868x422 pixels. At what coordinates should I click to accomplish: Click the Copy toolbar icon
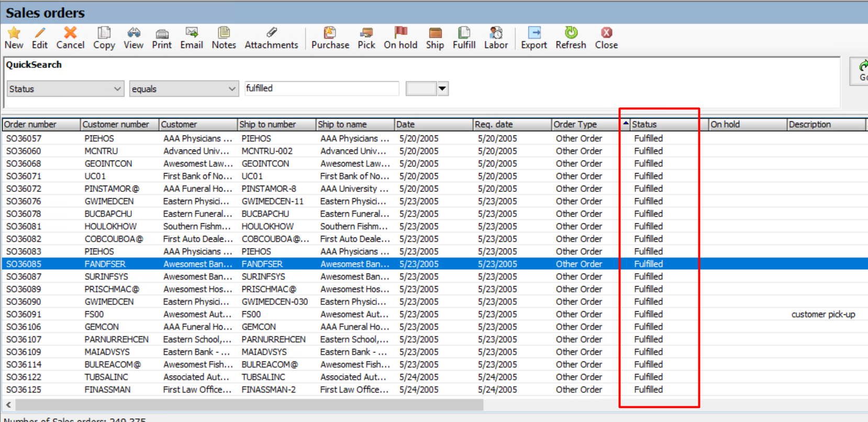[104, 33]
